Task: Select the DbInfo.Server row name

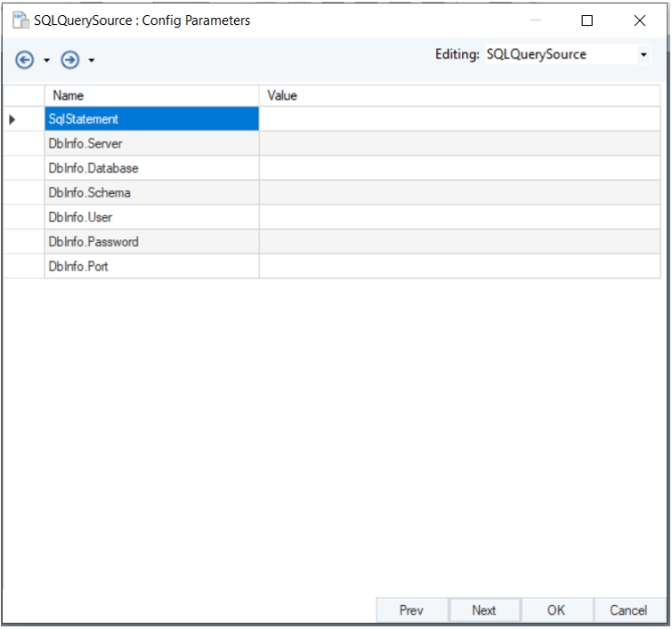Action: coord(151,143)
